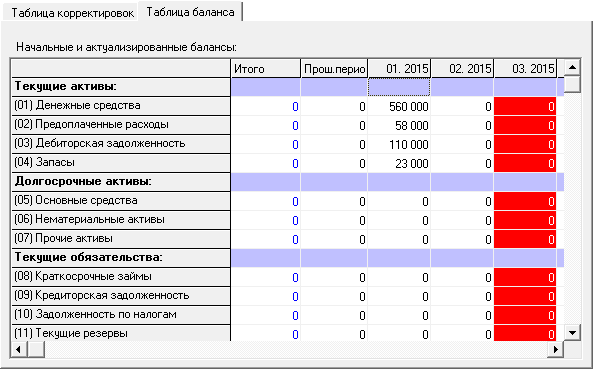Click 02. 2015 cell for Предоплаченные расходы
The width and height of the screenshot is (593, 369).
[462, 125]
